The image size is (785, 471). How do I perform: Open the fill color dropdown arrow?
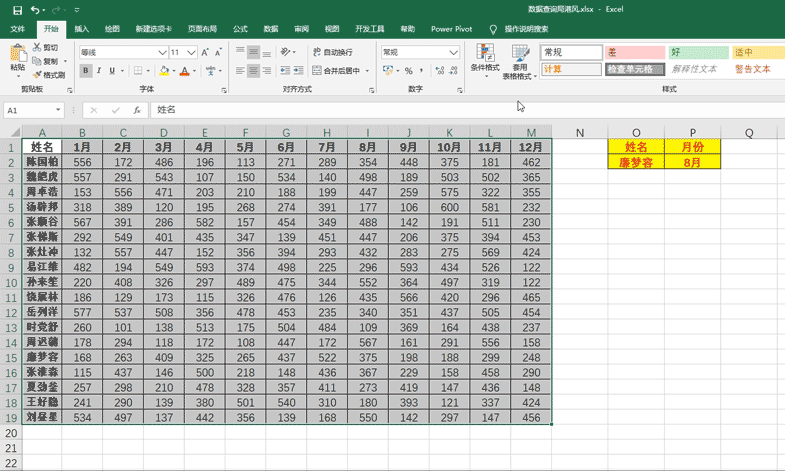174,71
